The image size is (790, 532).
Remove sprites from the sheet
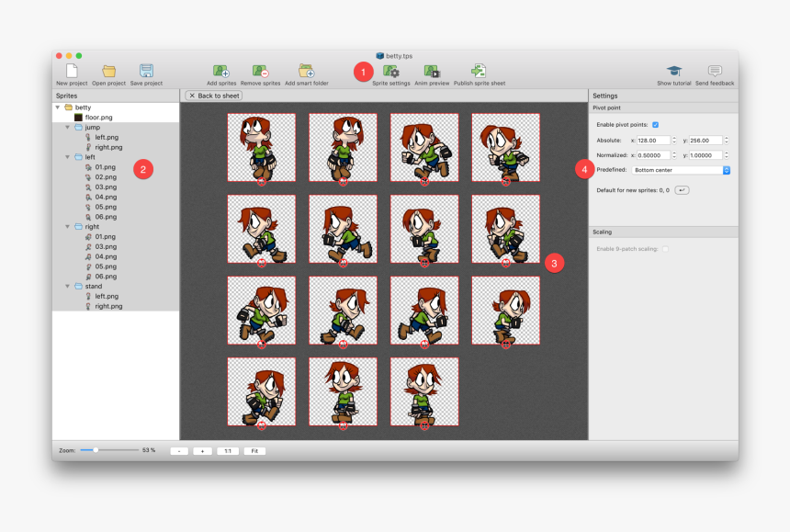[261, 71]
